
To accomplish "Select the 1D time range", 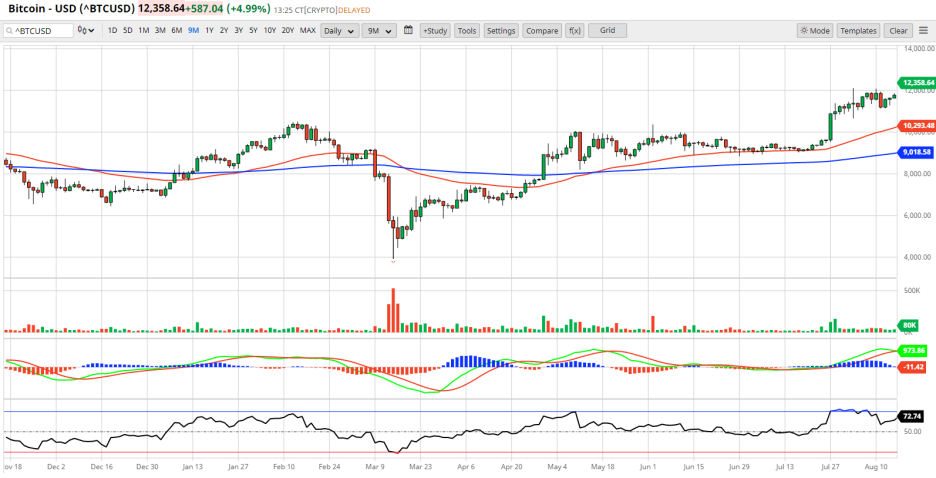I will [113, 30].
